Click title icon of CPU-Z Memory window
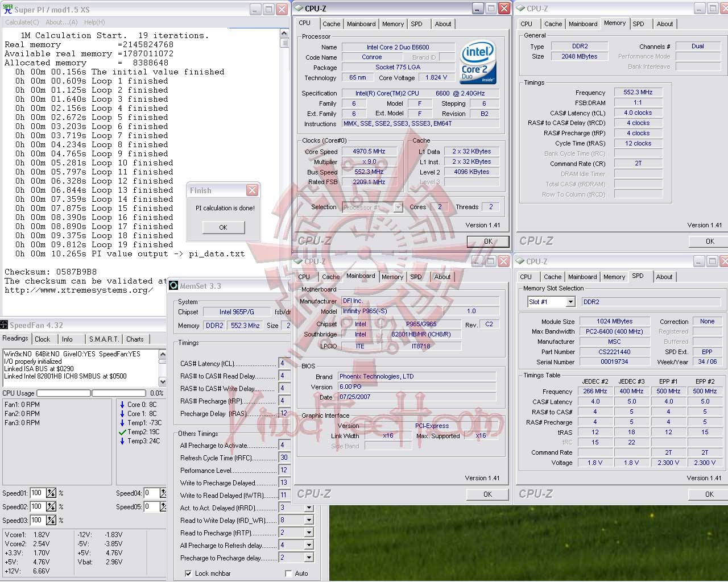Viewport: 728px width, 582px height. [520, 9]
